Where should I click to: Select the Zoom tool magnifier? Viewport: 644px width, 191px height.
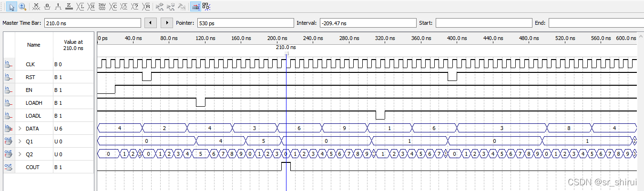tap(22, 7)
